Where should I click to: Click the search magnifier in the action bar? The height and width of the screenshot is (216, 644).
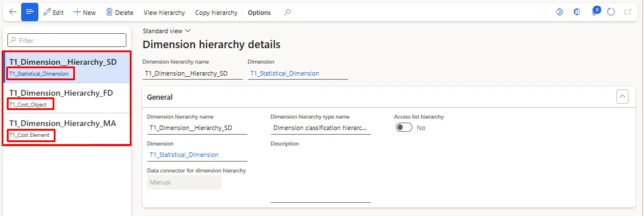click(288, 13)
